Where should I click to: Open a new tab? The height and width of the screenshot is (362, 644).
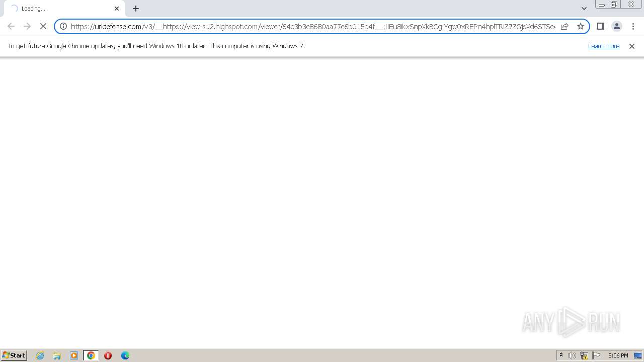tap(136, 9)
